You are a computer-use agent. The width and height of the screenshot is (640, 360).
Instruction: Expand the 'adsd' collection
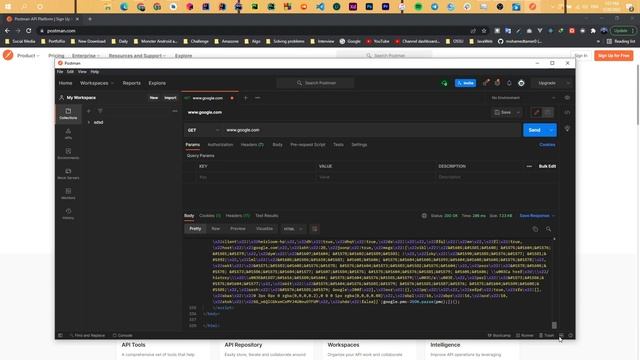89,122
